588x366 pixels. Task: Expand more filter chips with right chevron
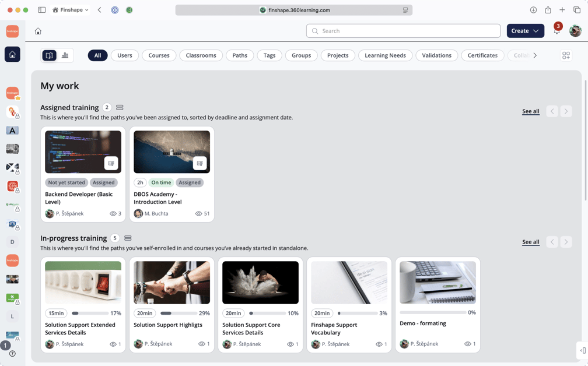[535, 55]
